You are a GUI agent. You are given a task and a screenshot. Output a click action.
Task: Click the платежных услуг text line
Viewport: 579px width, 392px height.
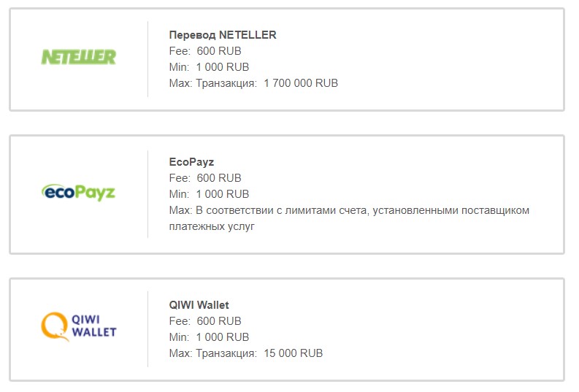[212, 226]
